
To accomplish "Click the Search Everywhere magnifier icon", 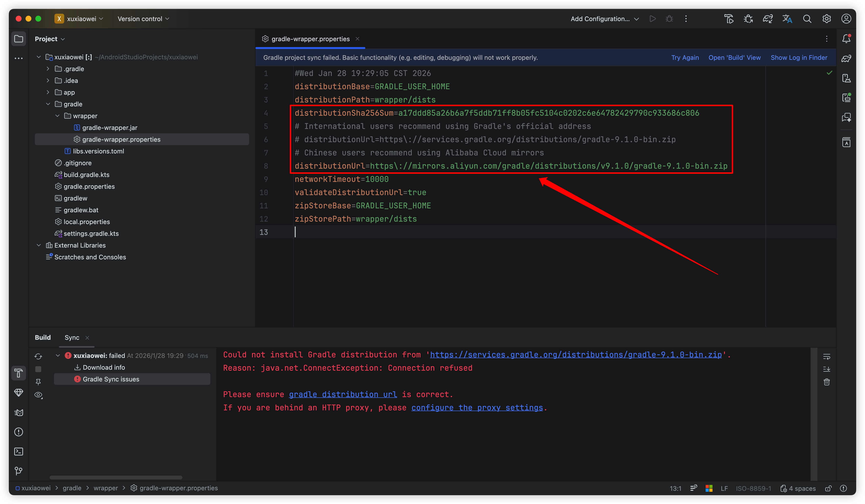I will (x=807, y=19).
